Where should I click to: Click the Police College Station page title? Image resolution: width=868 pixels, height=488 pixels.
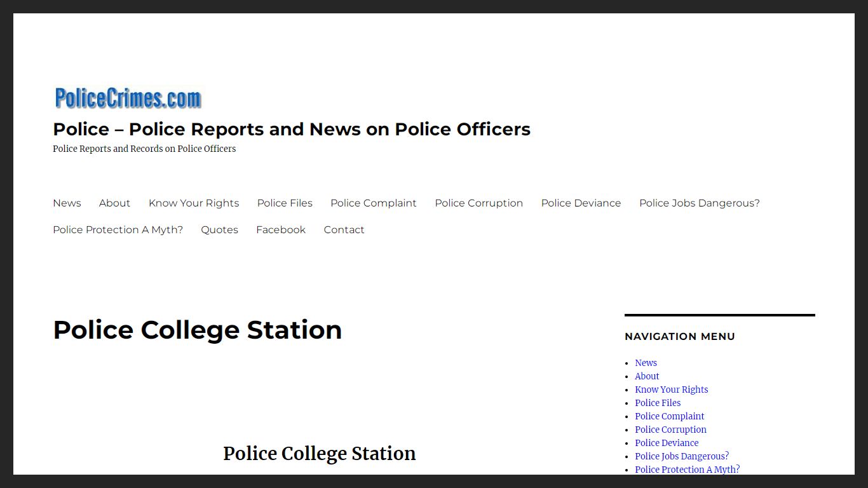[x=197, y=330]
